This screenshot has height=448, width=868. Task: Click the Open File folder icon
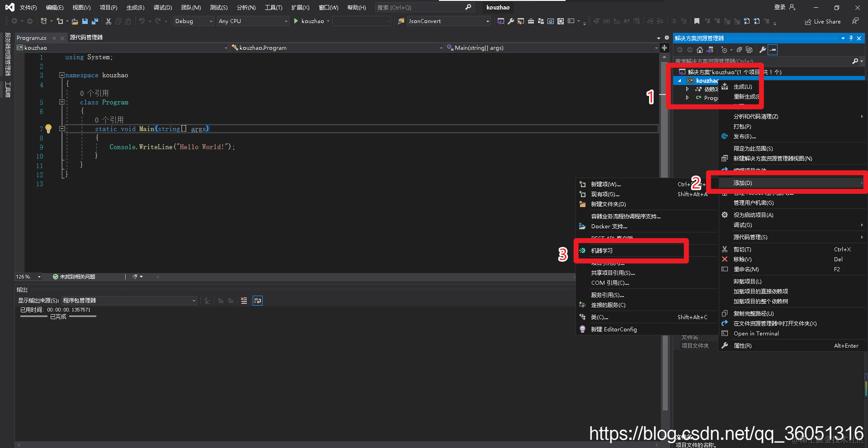(x=75, y=21)
